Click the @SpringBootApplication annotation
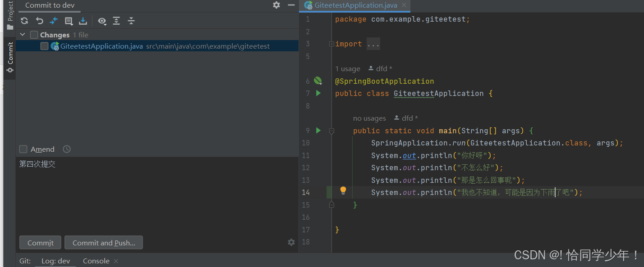This screenshot has width=644, height=267. (x=384, y=81)
